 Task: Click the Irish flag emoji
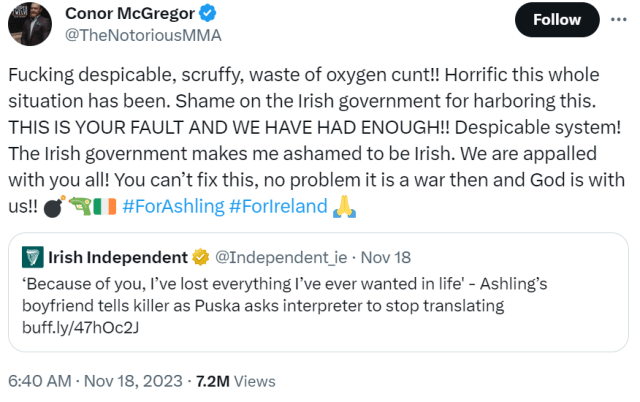105,206
